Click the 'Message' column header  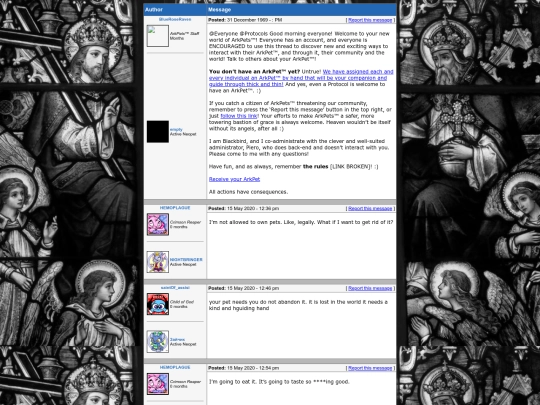pyautogui.click(x=219, y=10)
